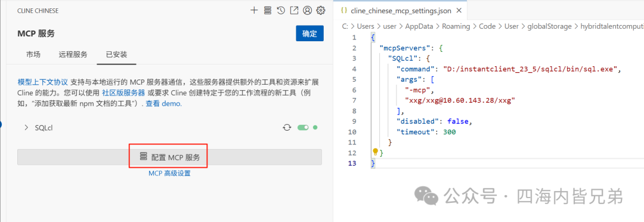Click the xxg/xxg@10.60.143.28/xxg connection string

click(x=460, y=100)
